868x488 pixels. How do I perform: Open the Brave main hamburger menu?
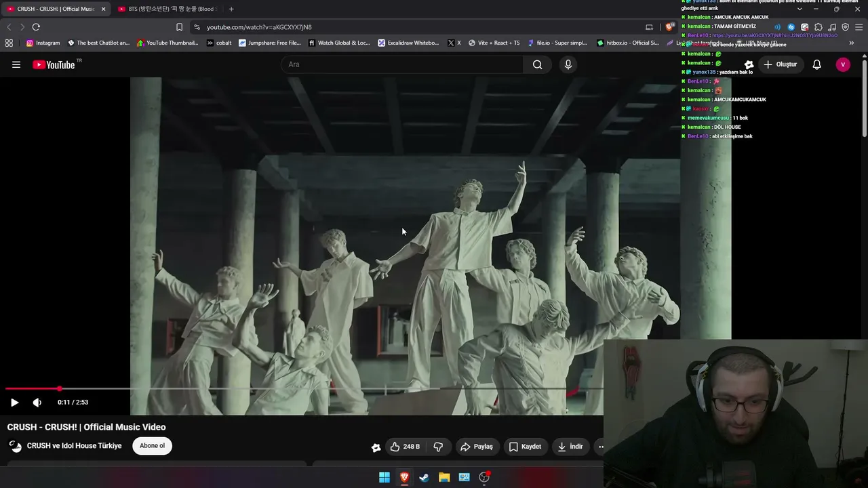coord(859,27)
